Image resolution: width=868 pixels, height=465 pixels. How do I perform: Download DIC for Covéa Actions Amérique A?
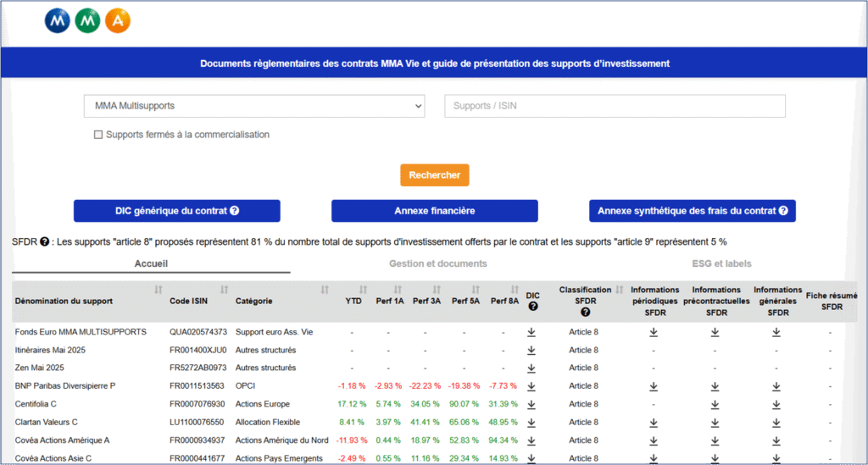pyautogui.click(x=531, y=441)
